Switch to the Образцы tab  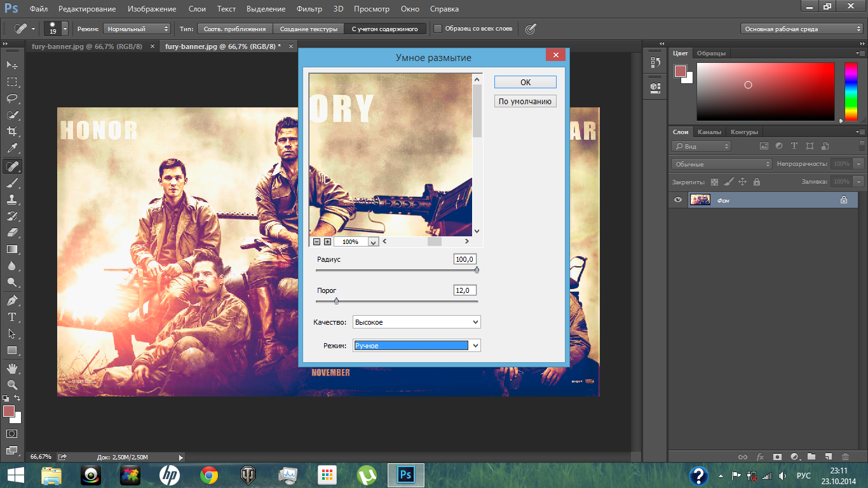click(x=711, y=53)
